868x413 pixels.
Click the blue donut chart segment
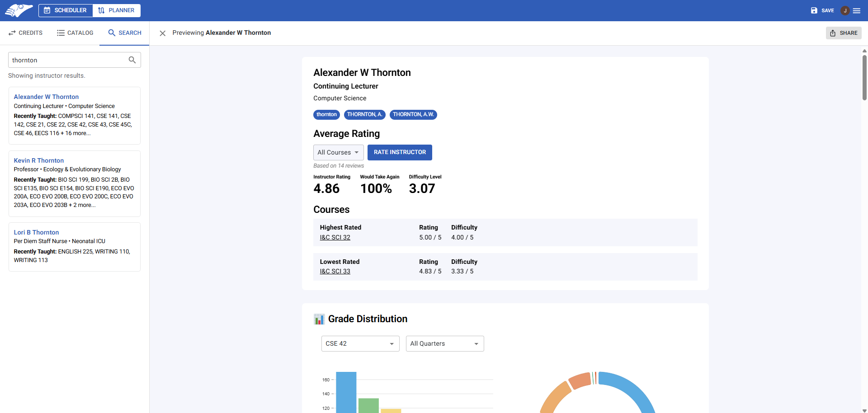tap(633, 389)
